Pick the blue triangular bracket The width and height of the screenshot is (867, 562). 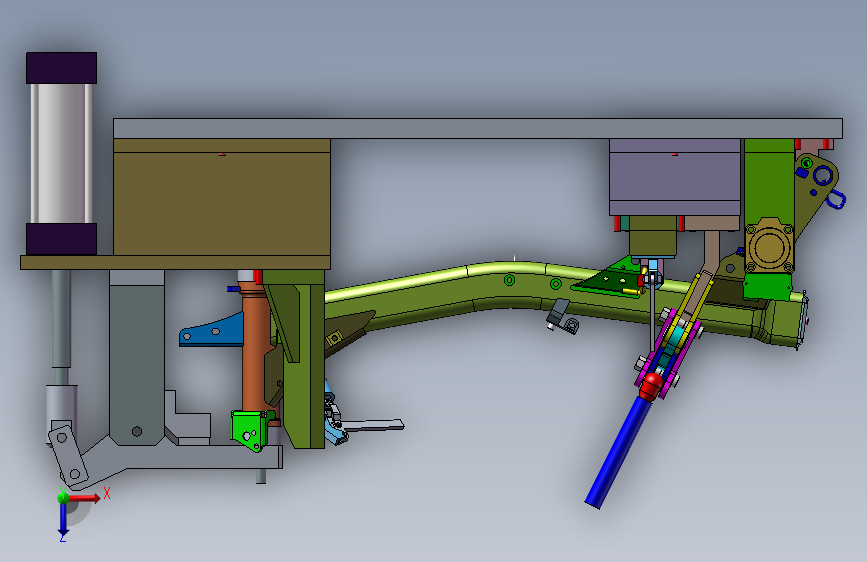click(212, 331)
